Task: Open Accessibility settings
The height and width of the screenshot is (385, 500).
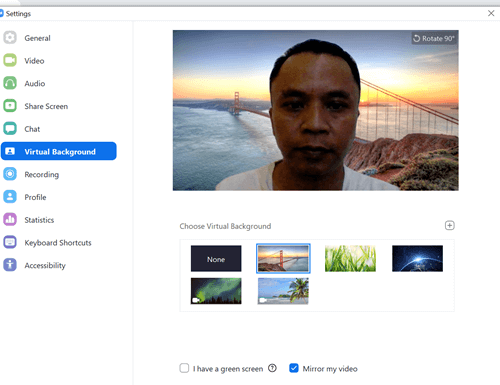Action: pyautogui.click(x=45, y=265)
